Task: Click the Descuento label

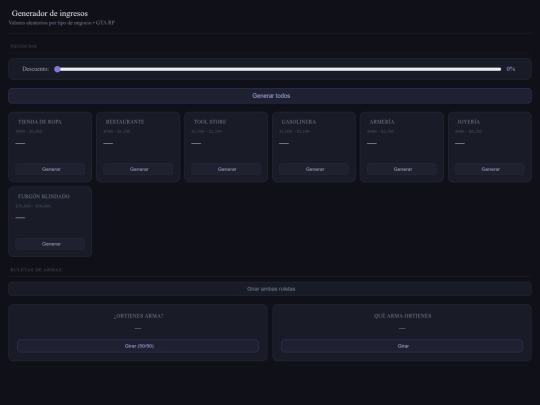Action: (35, 69)
